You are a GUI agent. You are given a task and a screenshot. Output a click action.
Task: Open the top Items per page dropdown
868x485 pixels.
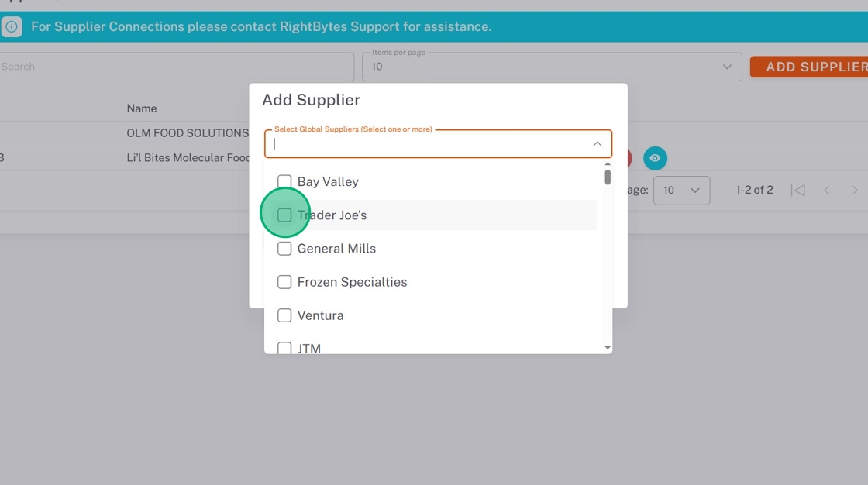point(551,67)
